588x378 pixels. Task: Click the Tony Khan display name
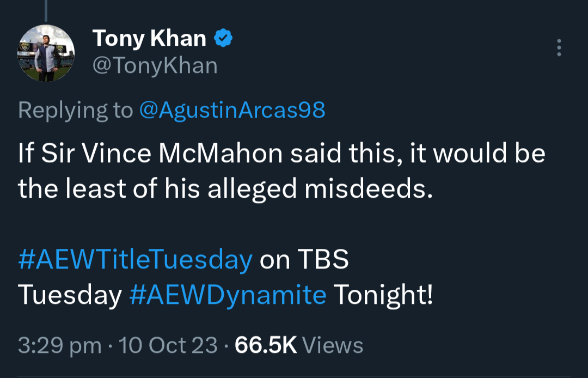149,38
